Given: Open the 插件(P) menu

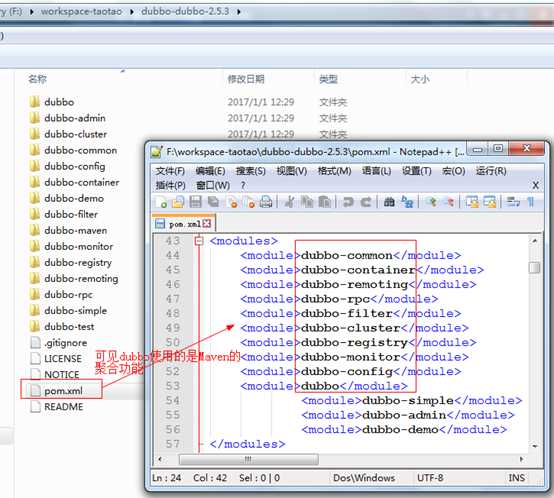Looking at the screenshot, I should pos(171,185).
